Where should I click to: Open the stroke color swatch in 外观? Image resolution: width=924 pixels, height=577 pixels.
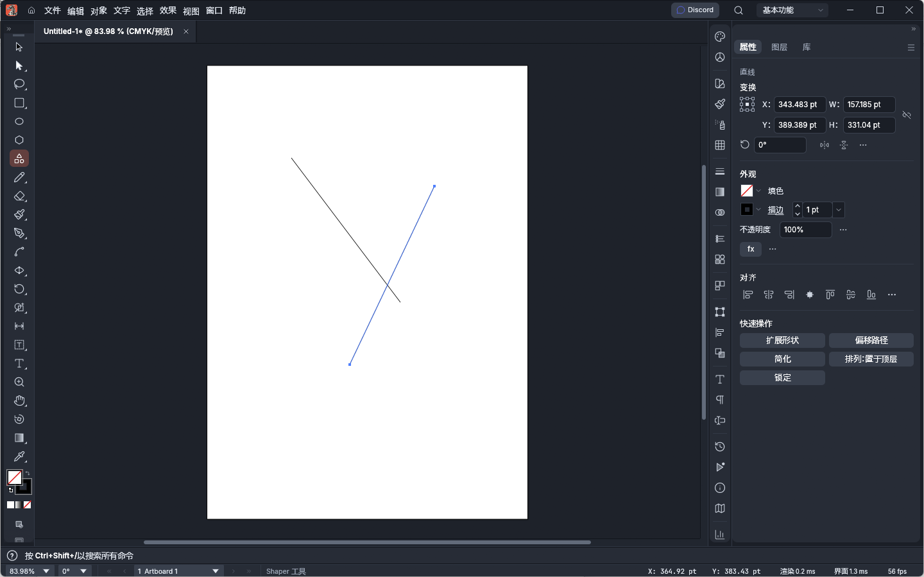747,210
